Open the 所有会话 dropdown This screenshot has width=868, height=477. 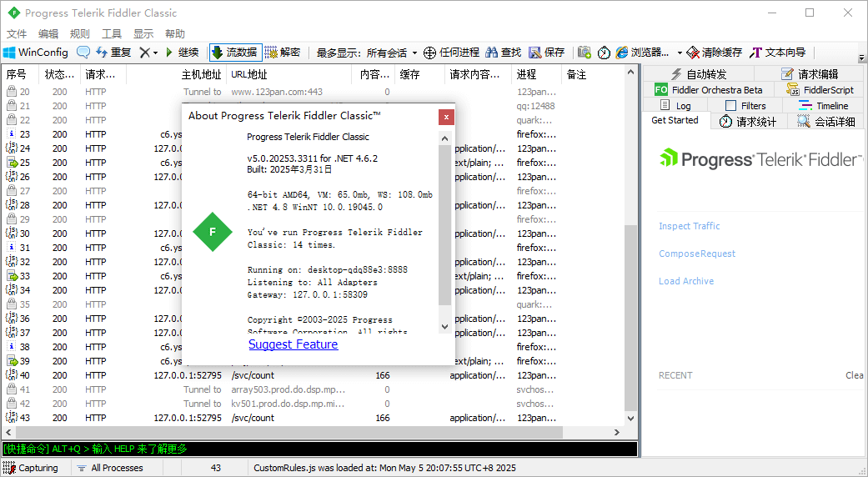[x=392, y=53]
